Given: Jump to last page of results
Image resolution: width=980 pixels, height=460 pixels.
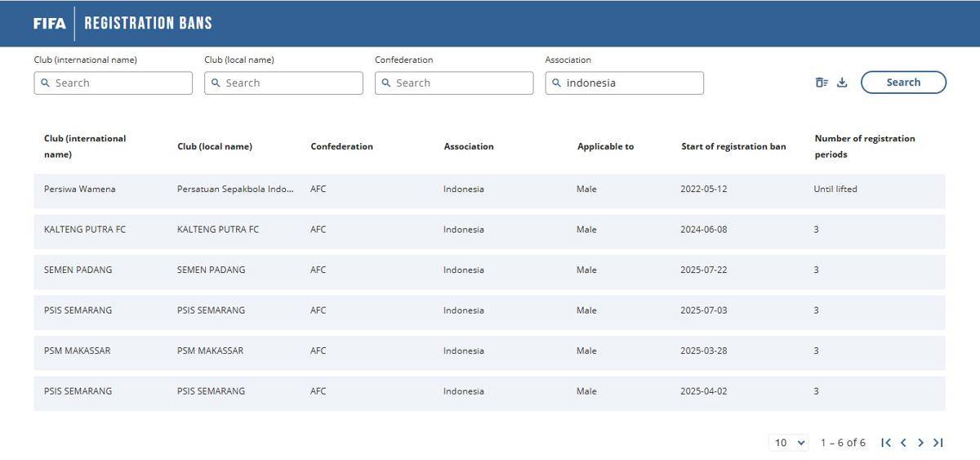Looking at the screenshot, I should (938, 443).
